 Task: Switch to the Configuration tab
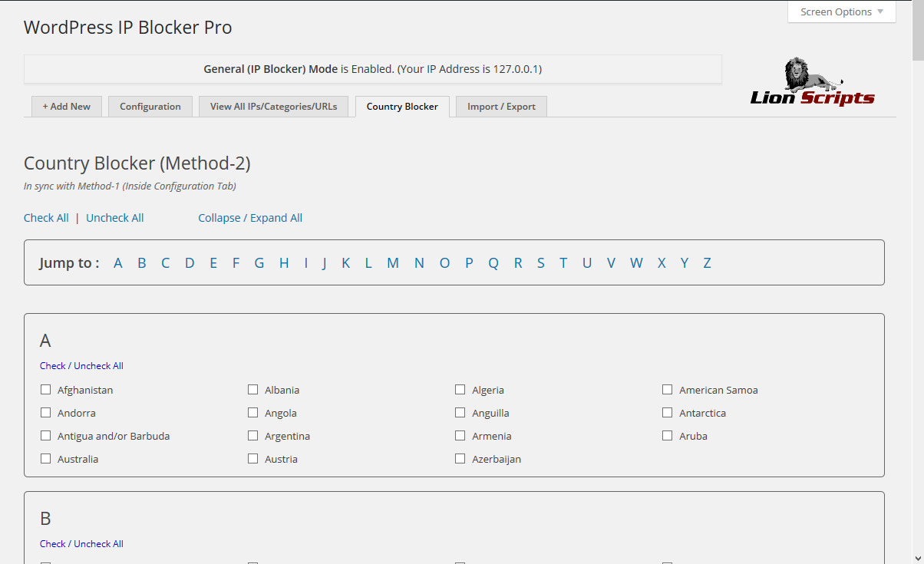[x=150, y=107]
